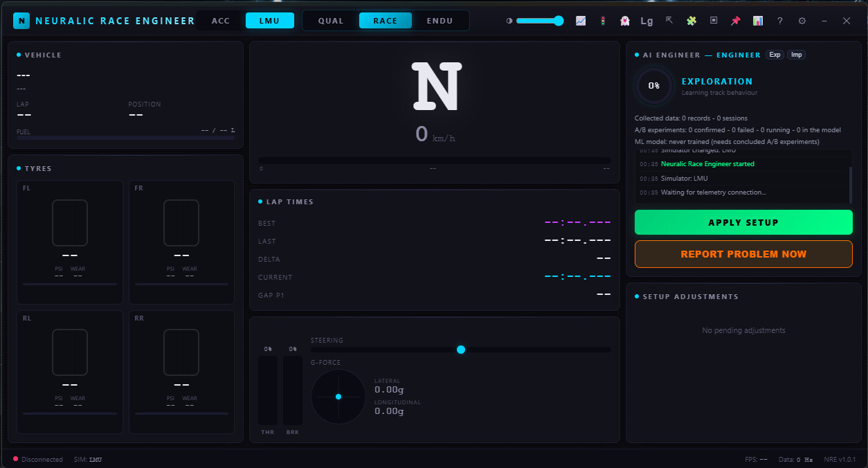Click 'Waiting for telemetry connection...' log entry
This screenshot has width=868, height=468.
click(714, 192)
